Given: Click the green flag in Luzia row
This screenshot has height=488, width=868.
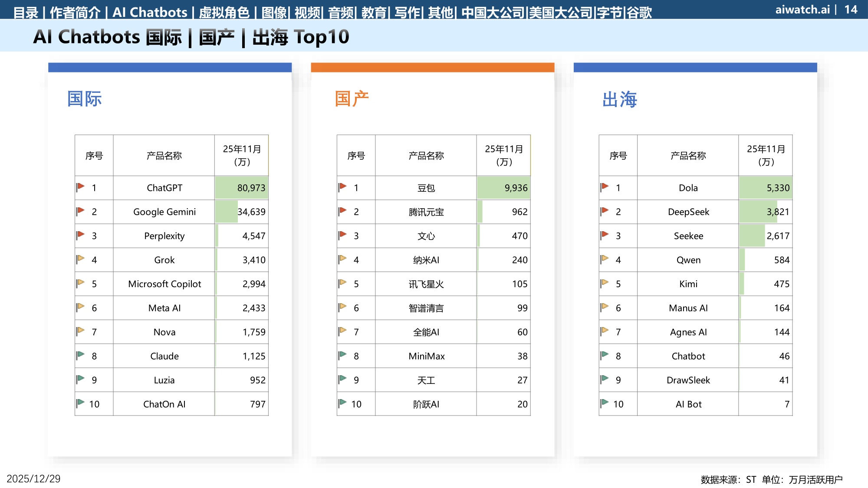Looking at the screenshot, I should tap(80, 379).
